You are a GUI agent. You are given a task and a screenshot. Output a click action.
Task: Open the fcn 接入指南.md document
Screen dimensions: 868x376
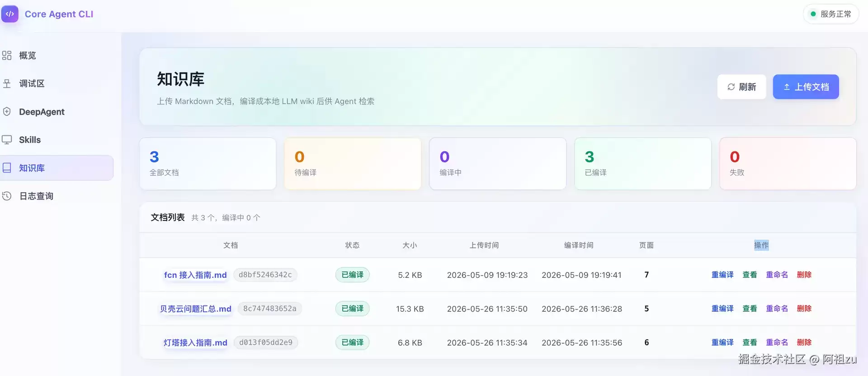[195, 275]
